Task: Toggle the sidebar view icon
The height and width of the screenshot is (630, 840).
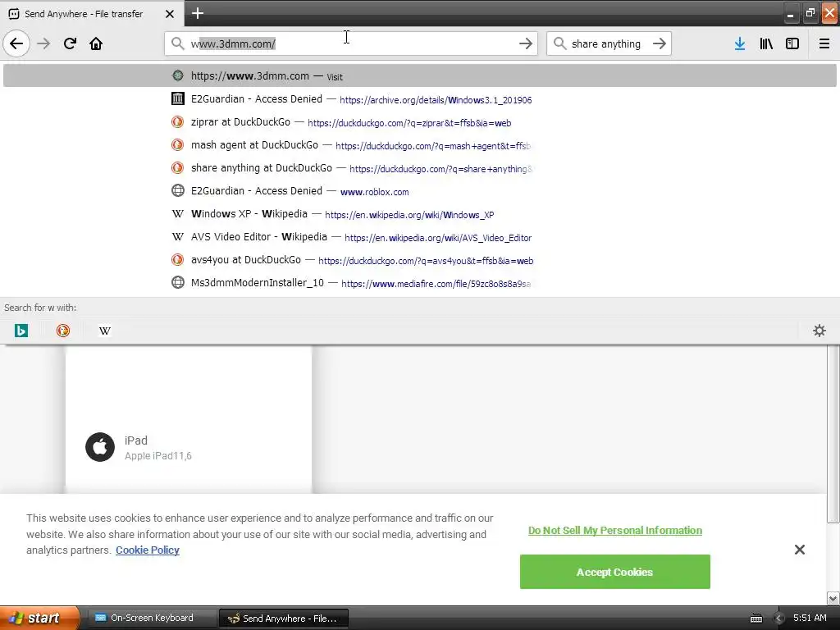Action: click(x=792, y=43)
